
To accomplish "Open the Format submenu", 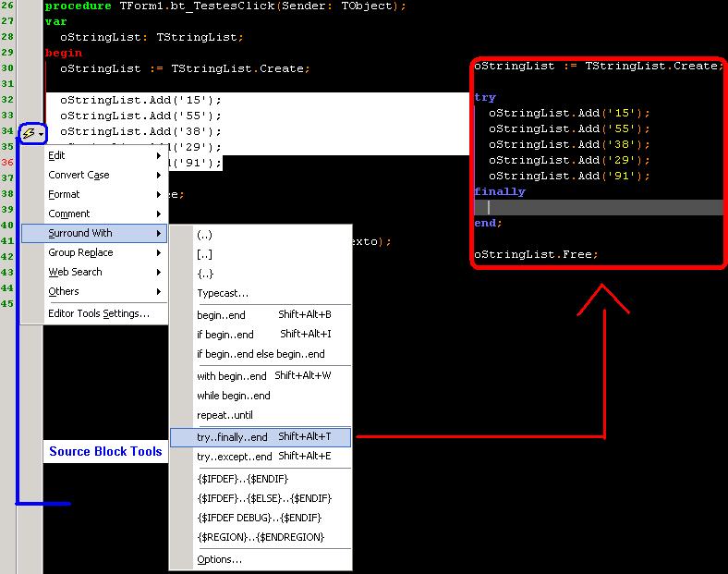I will pyautogui.click(x=95, y=195).
